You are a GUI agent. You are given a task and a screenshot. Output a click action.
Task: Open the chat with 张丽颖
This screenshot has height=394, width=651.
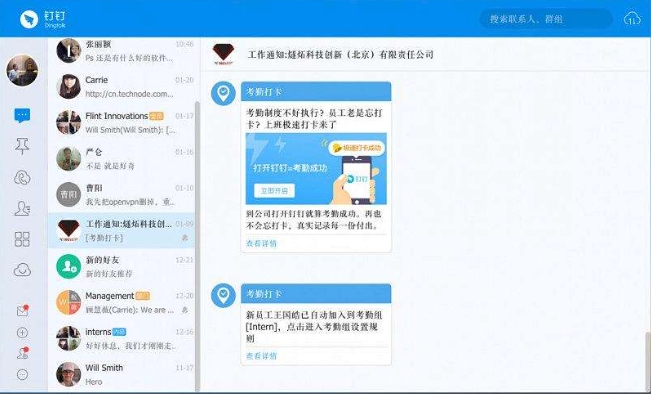[x=122, y=51]
